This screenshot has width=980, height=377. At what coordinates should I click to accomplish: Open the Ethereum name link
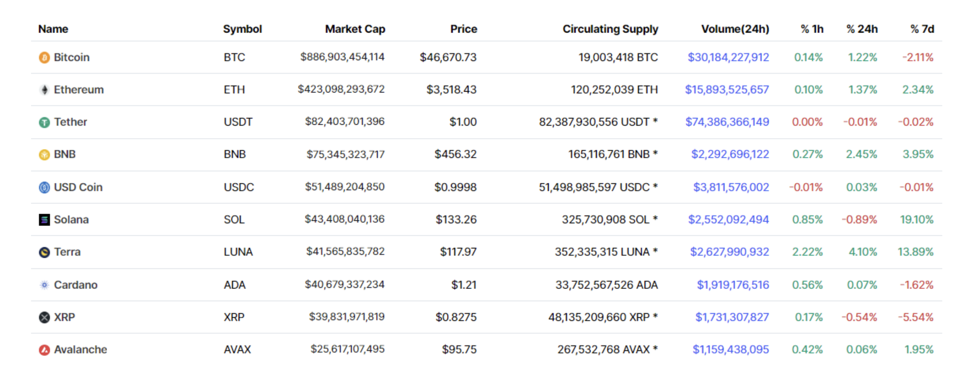[x=79, y=90]
